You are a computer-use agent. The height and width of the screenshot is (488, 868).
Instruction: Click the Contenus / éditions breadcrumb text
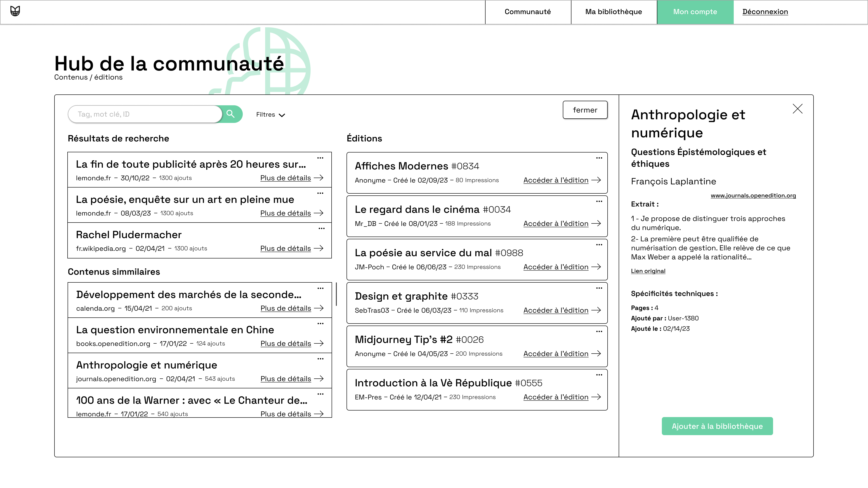tap(88, 77)
